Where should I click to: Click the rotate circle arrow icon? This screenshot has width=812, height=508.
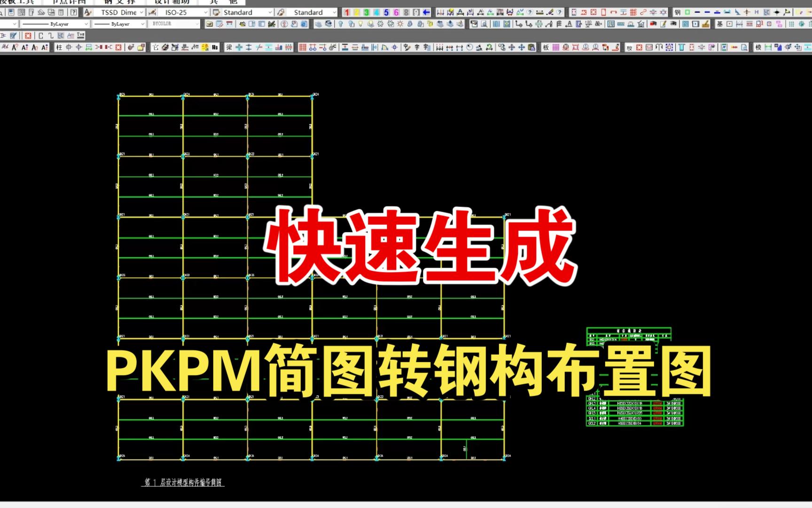coord(469,47)
